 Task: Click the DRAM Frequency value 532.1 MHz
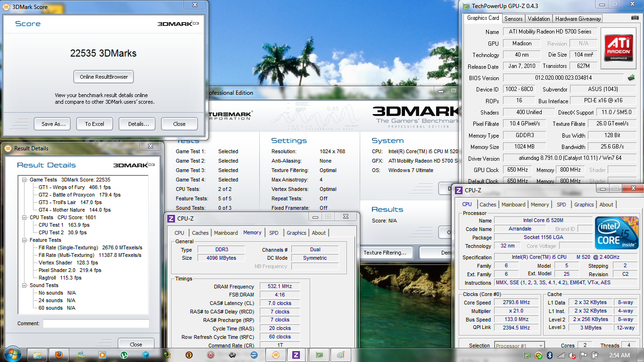(280, 287)
